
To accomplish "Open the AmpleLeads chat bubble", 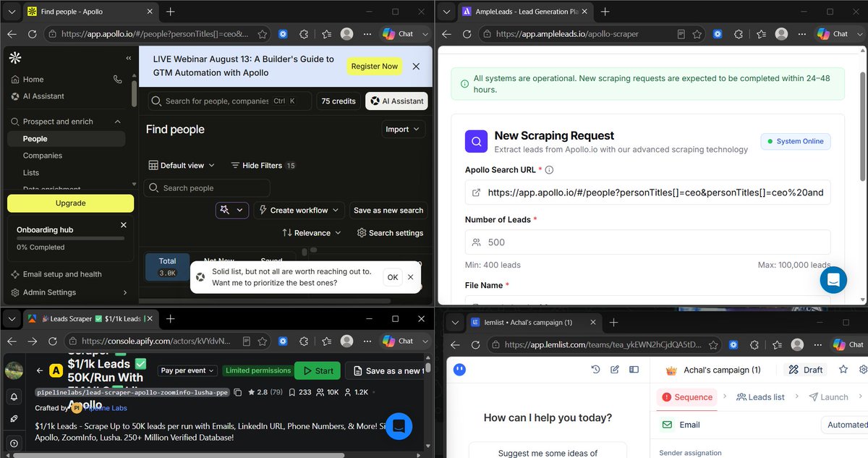I will (833, 280).
